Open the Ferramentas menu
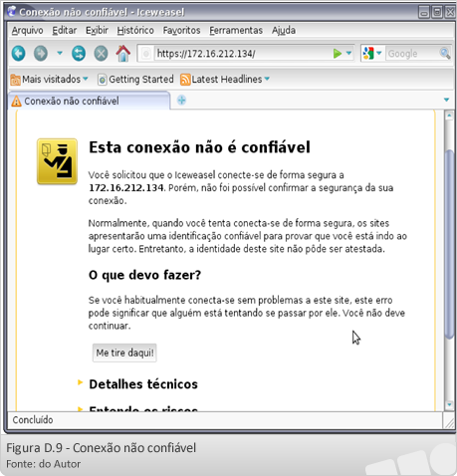 [236, 30]
